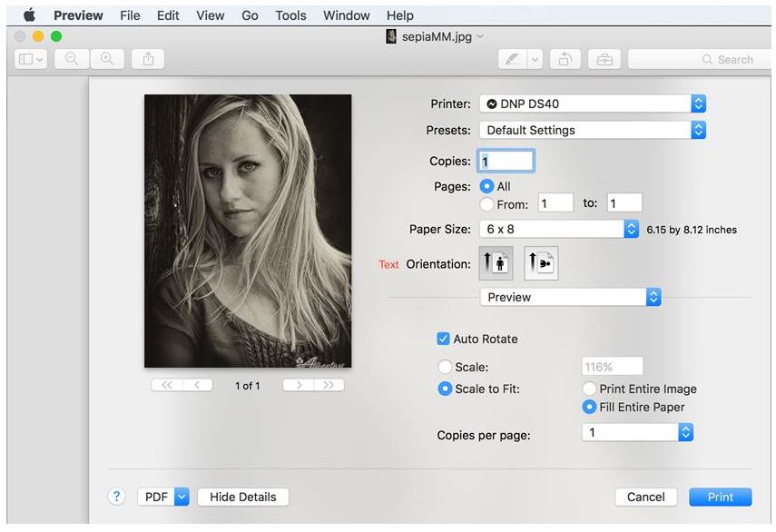This screenshot has width=776, height=532.
Task: Select the Zoom In magnifier icon
Action: click(x=109, y=58)
